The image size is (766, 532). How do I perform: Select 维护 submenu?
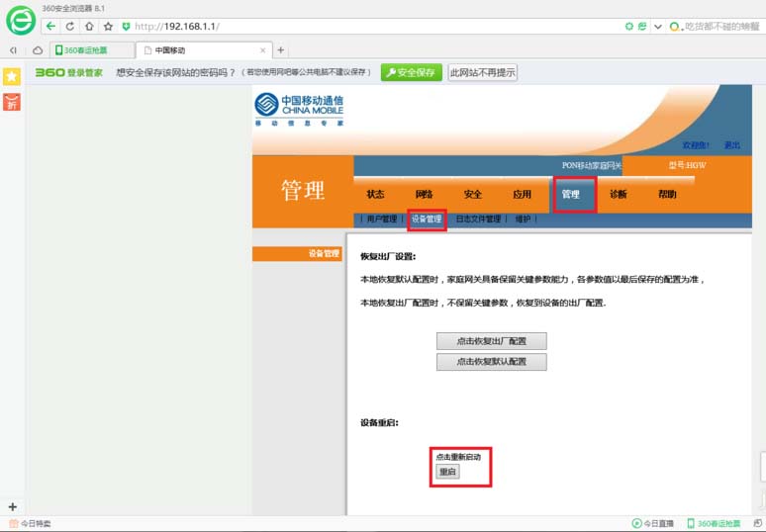point(523,220)
